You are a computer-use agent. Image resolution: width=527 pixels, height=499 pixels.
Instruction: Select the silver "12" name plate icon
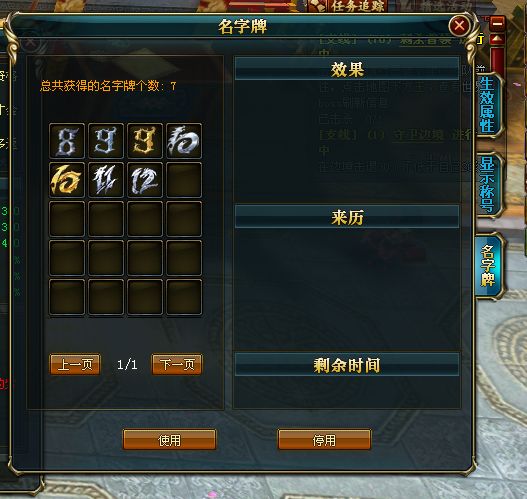tap(145, 180)
